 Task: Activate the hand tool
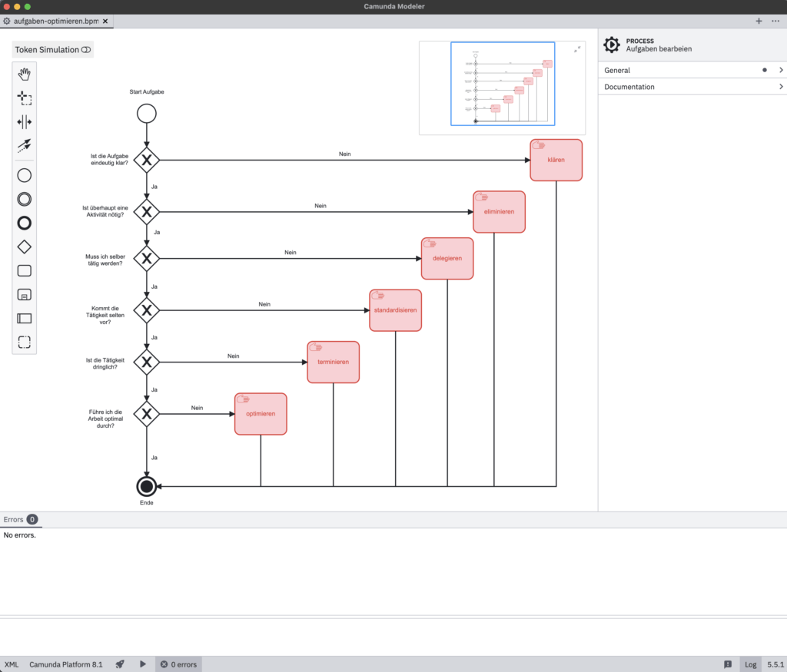(x=24, y=74)
